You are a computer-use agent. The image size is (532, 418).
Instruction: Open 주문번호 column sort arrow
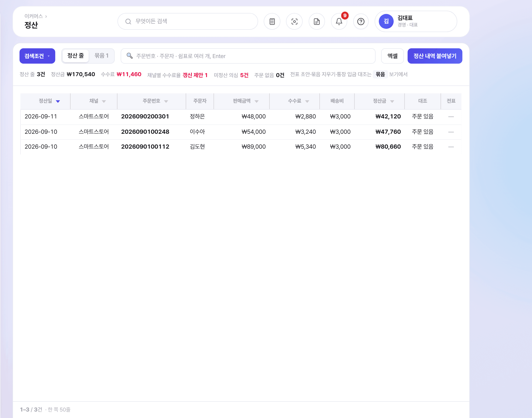point(166,101)
